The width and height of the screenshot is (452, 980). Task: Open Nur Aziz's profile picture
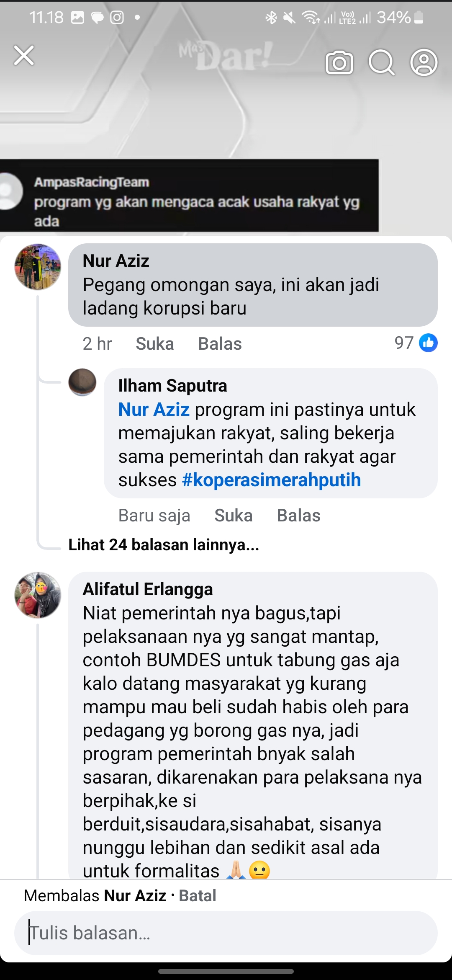(x=38, y=267)
